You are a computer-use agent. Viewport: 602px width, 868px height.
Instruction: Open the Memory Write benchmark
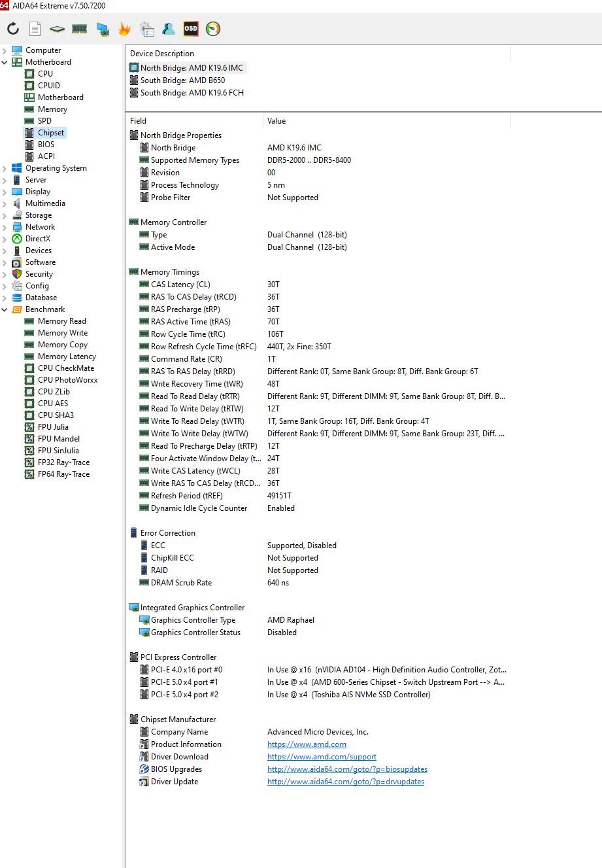pyautogui.click(x=63, y=333)
